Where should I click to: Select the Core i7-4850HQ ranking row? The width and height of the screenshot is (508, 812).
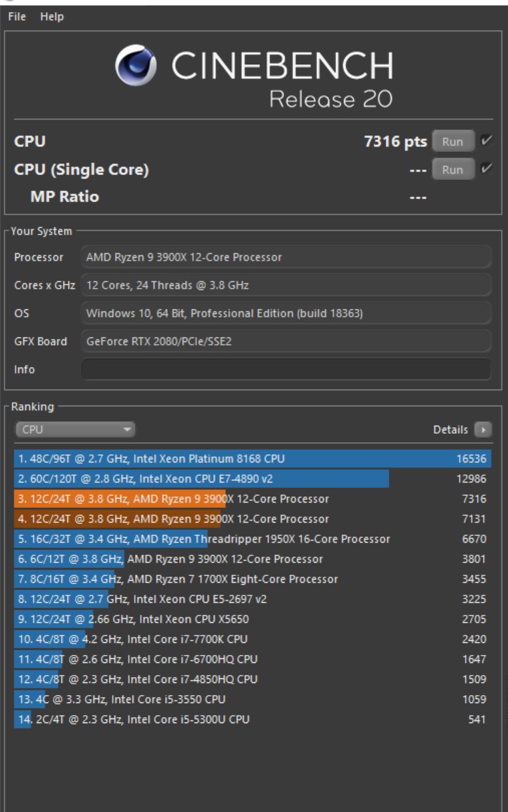coord(253,679)
